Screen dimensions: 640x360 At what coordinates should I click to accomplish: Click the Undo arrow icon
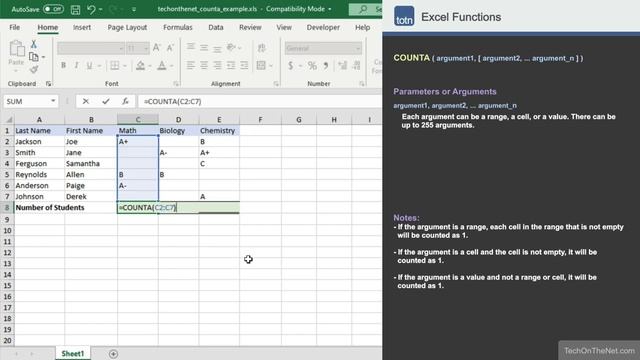(91, 9)
